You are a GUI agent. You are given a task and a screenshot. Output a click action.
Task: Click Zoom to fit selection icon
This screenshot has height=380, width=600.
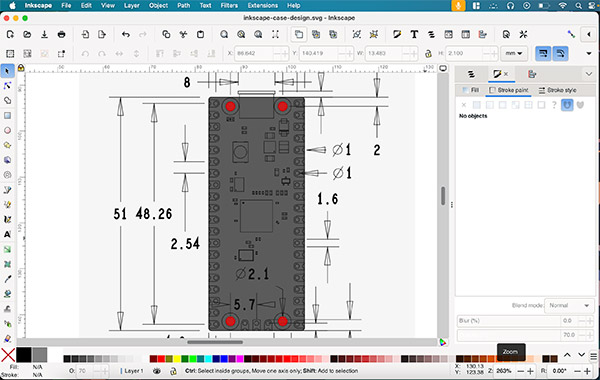(224, 34)
